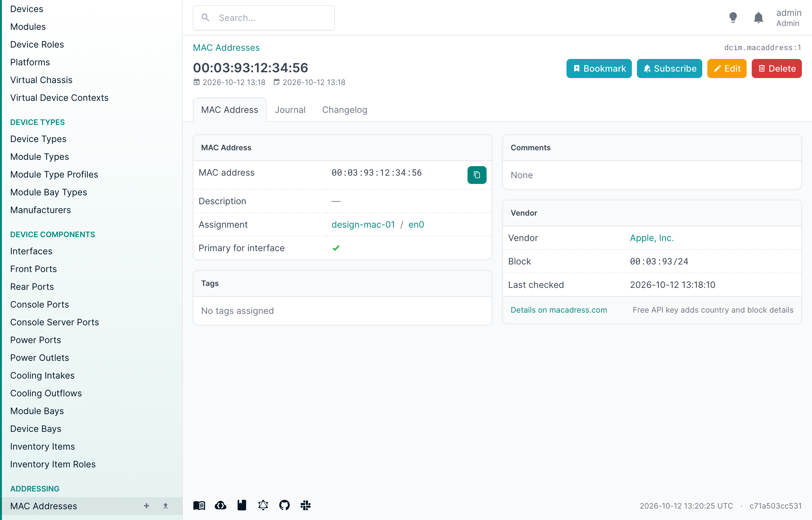The width and height of the screenshot is (812, 520).
Task: Open Inventory Item Roles in the sidebar
Action: (x=53, y=464)
